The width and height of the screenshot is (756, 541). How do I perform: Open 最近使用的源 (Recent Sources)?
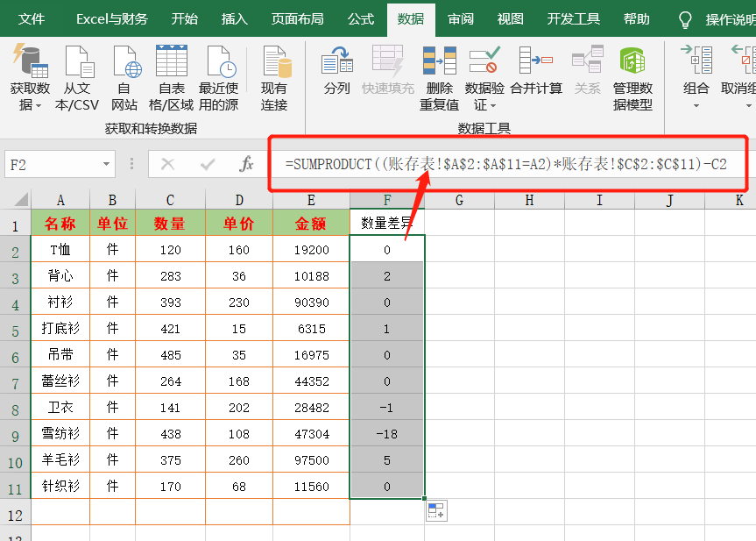[219, 63]
